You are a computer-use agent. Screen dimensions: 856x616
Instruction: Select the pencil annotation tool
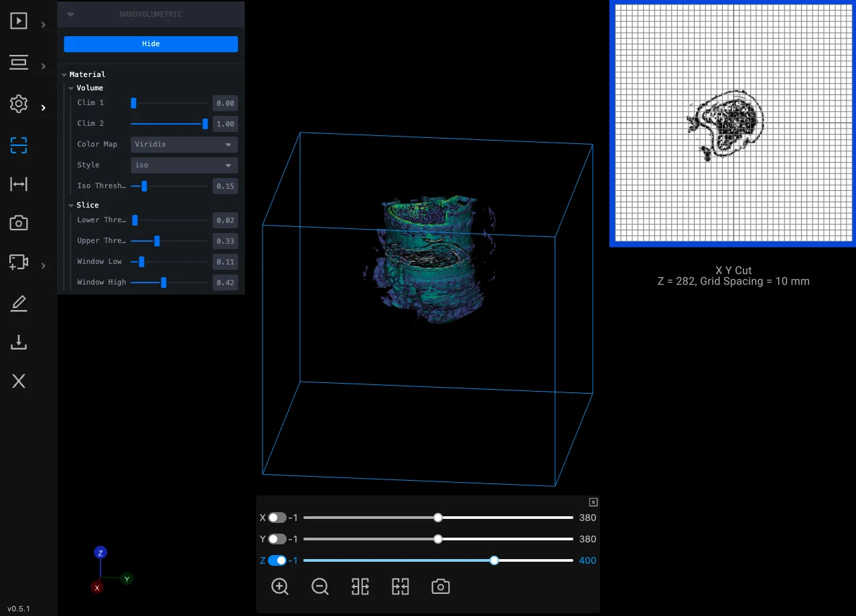point(19,304)
